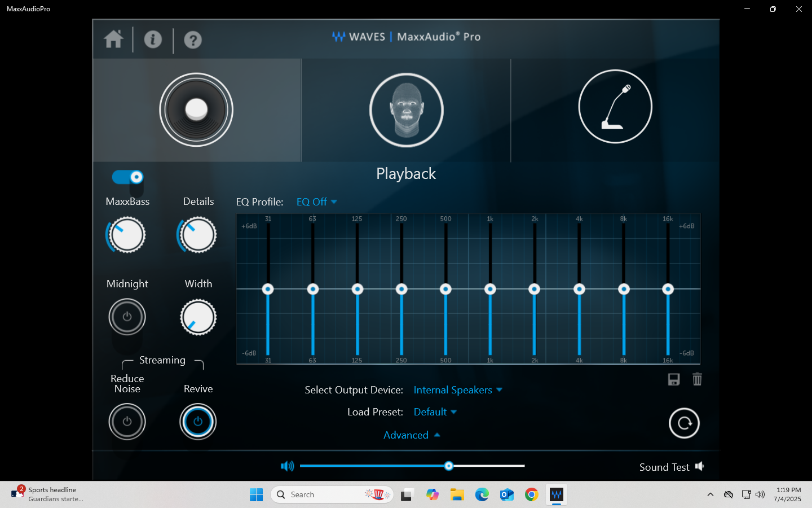812x508 pixels.
Task: Click the 8k EQ slider handle
Action: coord(624,289)
